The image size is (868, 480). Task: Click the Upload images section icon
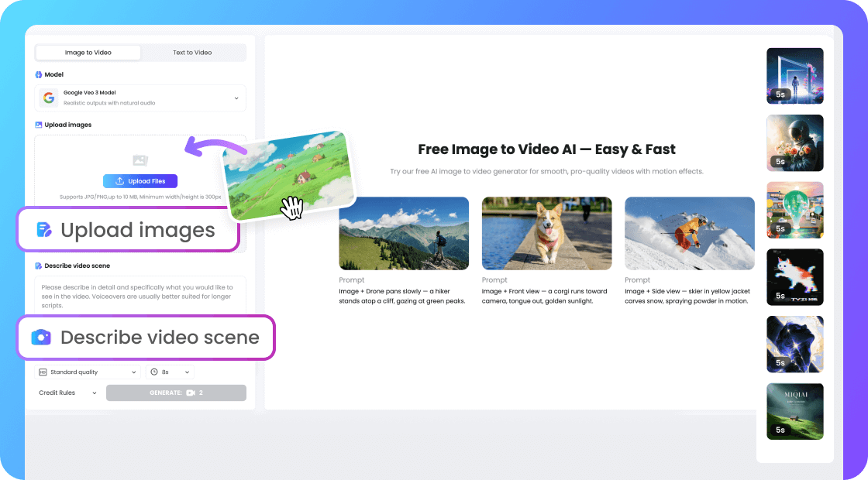[39, 125]
